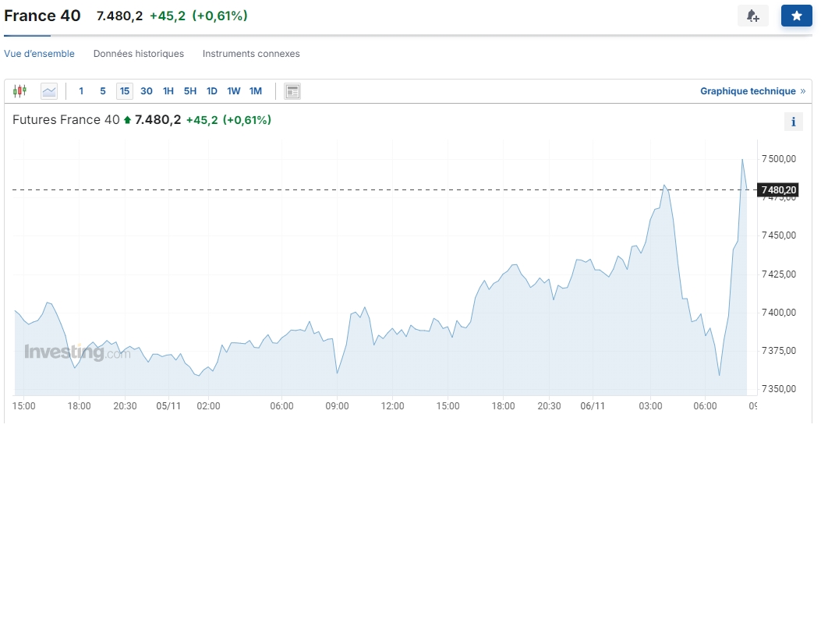Click the 7480,20 current price marker

click(x=779, y=189)
